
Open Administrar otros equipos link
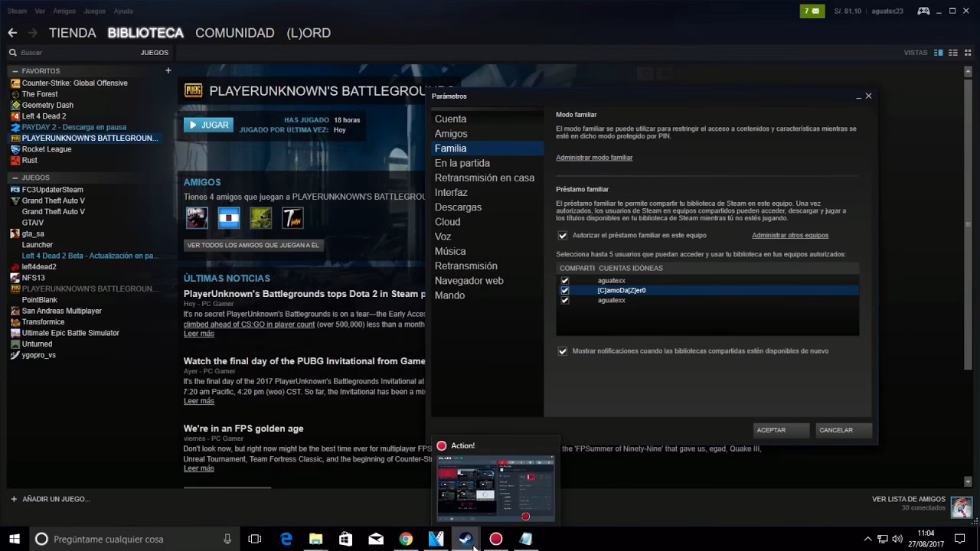(x=790, y=236)
